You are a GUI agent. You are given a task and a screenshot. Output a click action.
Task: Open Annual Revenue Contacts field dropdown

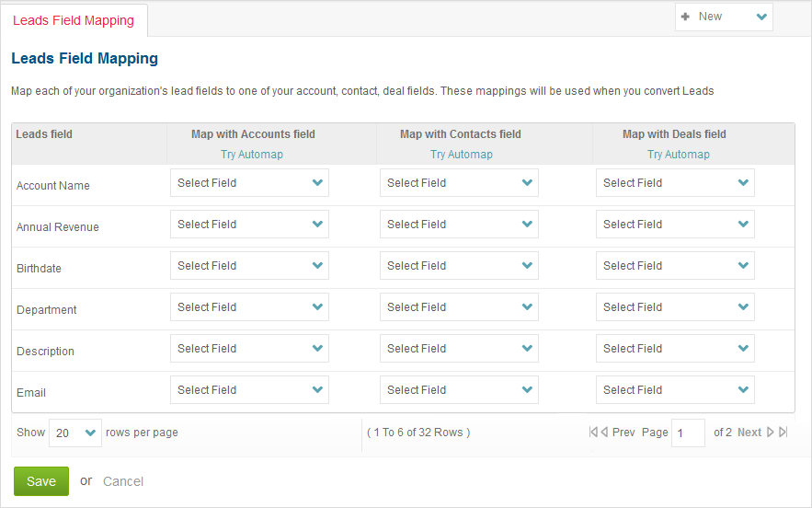point(460,224)
